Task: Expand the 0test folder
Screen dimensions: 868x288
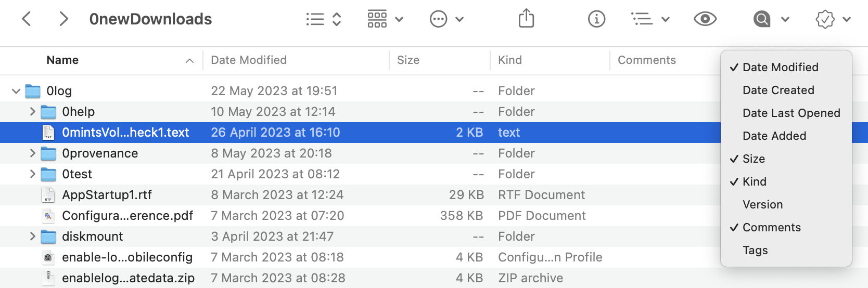Action: coord(32,174)
